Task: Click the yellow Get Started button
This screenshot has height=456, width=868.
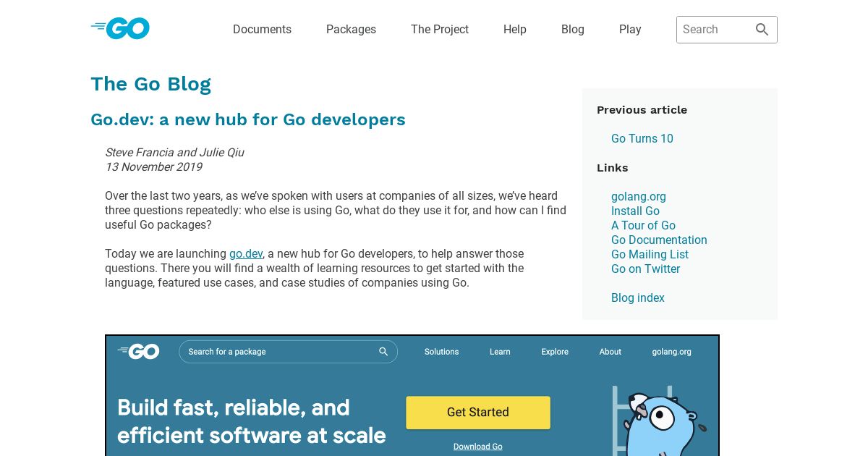Action: (x=478, y=413)
